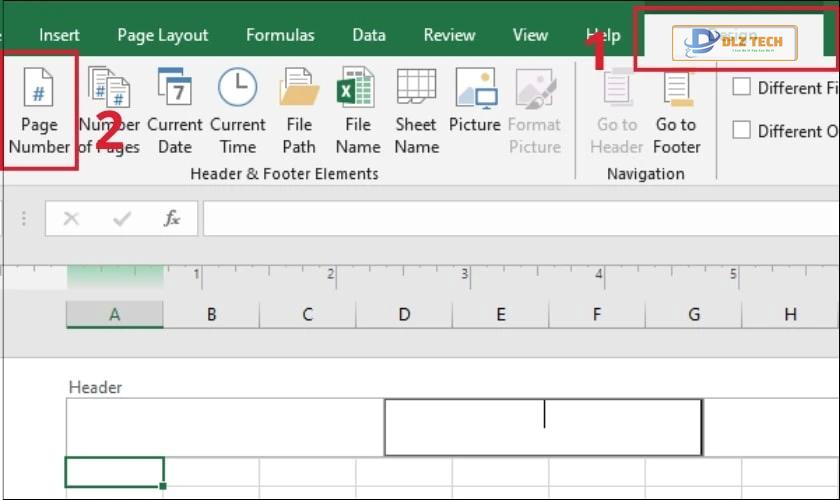Insert Number of Pages element
The width and height of the screenshot is (840, 500).
coord(109,111)
